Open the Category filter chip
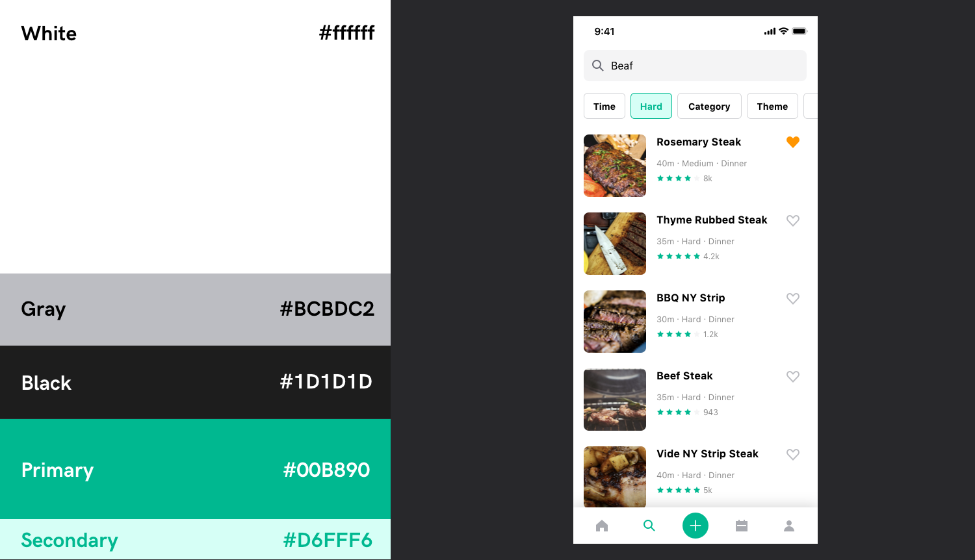 click(709, 106)
